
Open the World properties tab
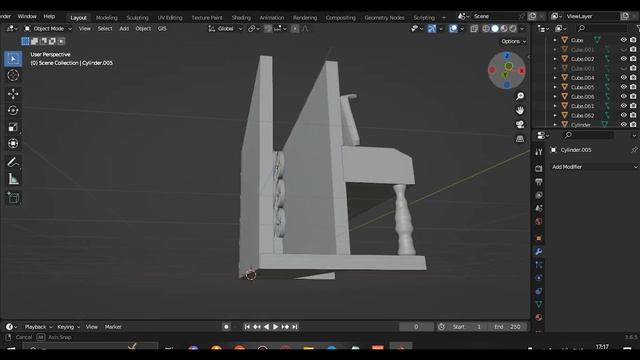[539, 222]
